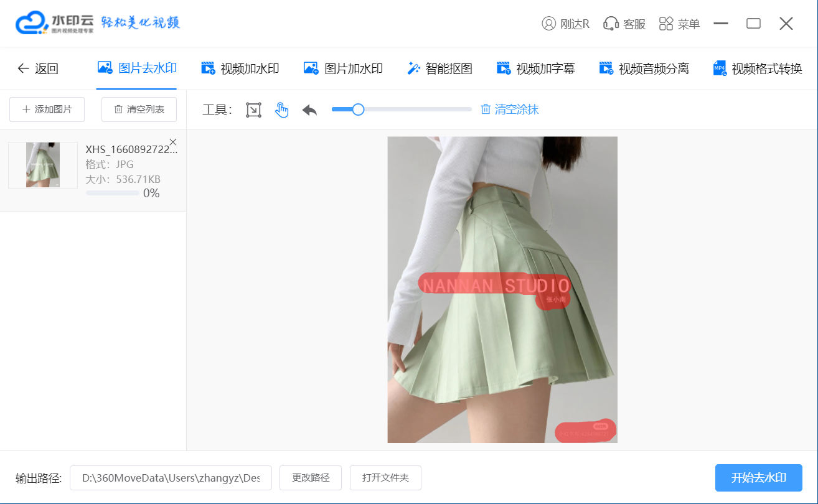Click the XHS_1660892722 file name
The image size is (818, 504).
pyautogui.click(x=131, y=149)
